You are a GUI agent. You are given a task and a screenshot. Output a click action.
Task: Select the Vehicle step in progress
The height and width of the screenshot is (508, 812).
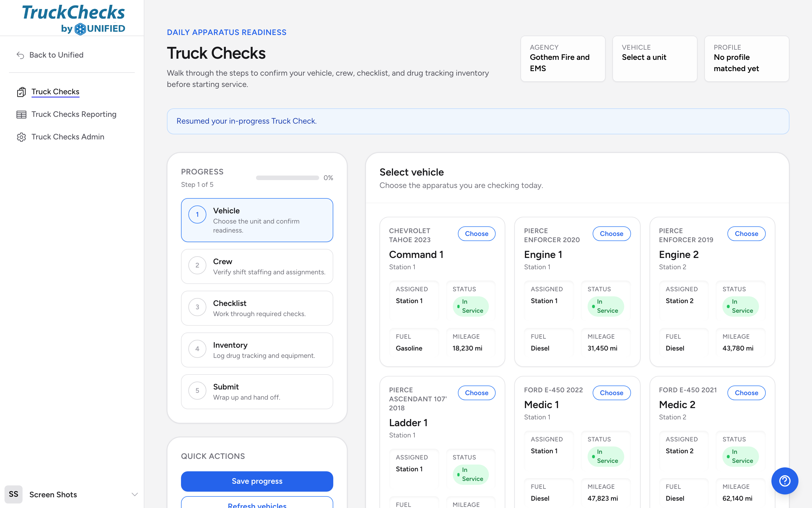coord(257,220)
